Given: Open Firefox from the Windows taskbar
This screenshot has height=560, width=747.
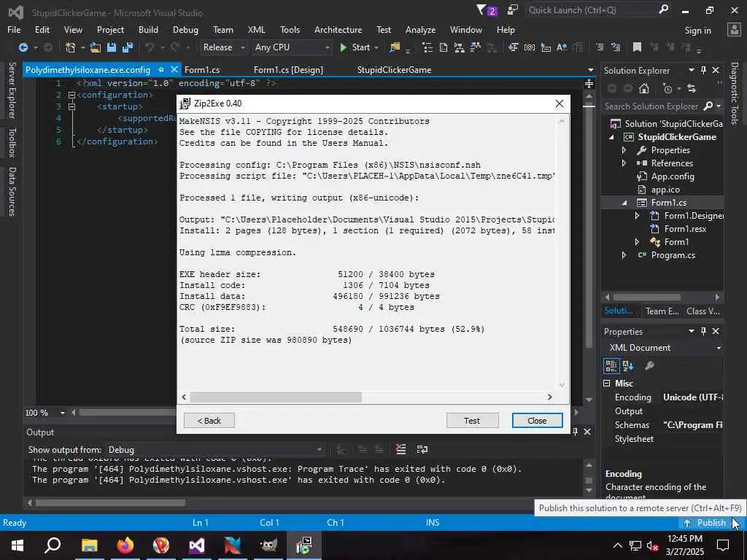Looking at the screenshot, I should pos(125,545).
